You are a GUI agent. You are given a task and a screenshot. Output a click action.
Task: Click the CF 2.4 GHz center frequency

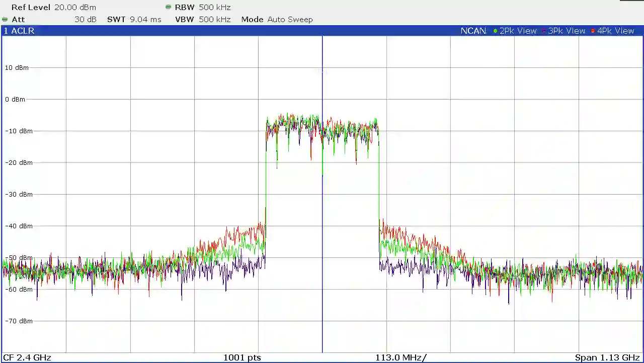27,357
